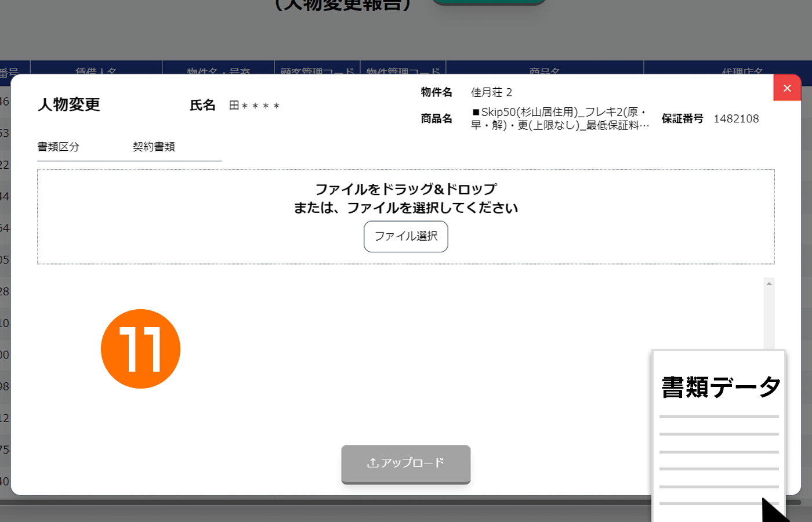The image size is (812, 522).
Task: Close the 人物変更 dialog with red X
Action: [787, 88]
